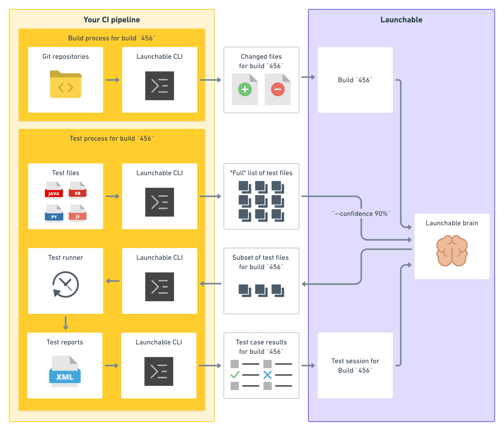
Task: Click the blue X in test results
Action: pos(268,375)
